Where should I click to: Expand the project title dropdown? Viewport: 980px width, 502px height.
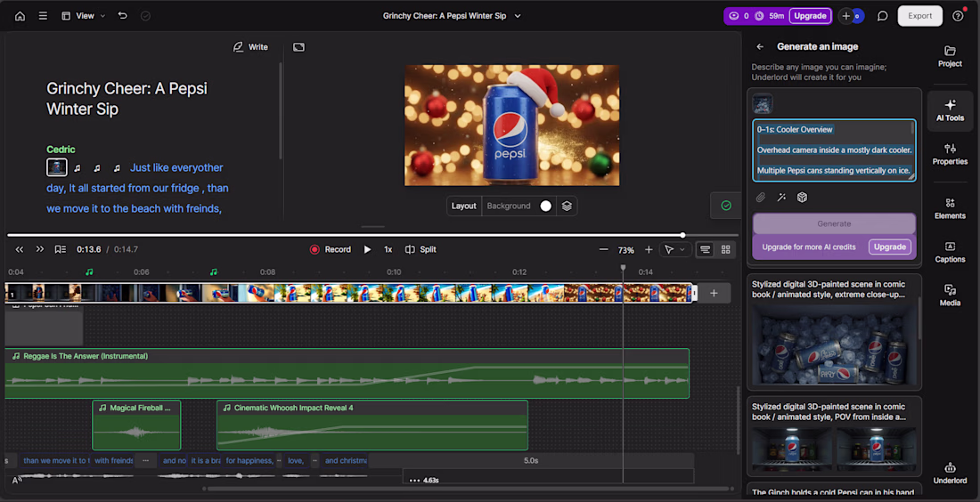(518, 16)
